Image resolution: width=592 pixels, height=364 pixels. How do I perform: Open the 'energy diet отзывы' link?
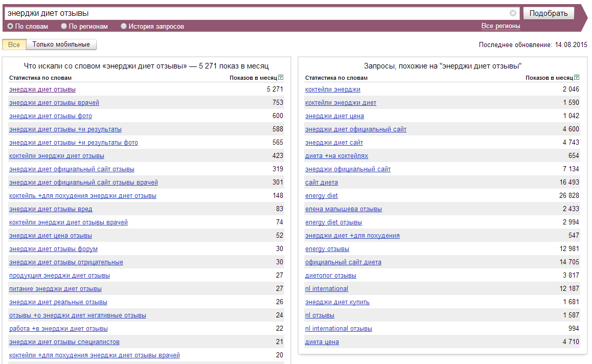[x=333, y=222]
